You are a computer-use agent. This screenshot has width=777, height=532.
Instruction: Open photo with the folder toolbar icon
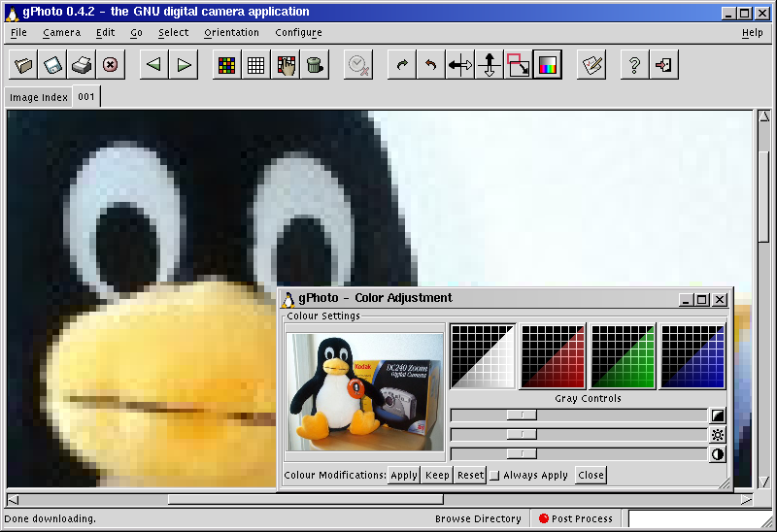(x=23, y=64)
